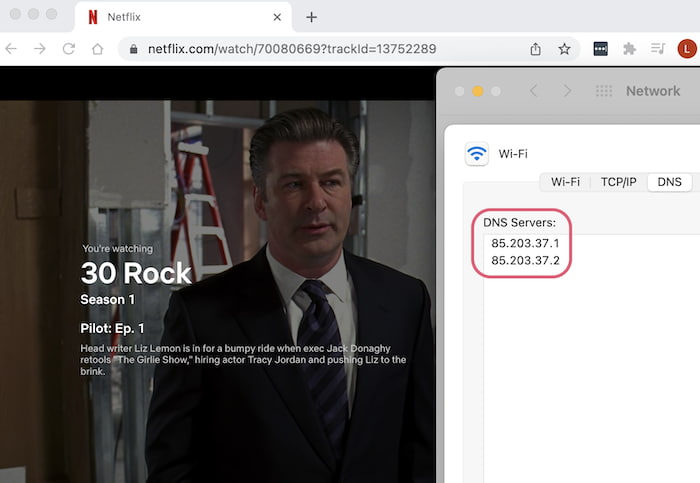The image size is (700, 483).
Task: Close the Netflix tab
Action: pos(277,17)
